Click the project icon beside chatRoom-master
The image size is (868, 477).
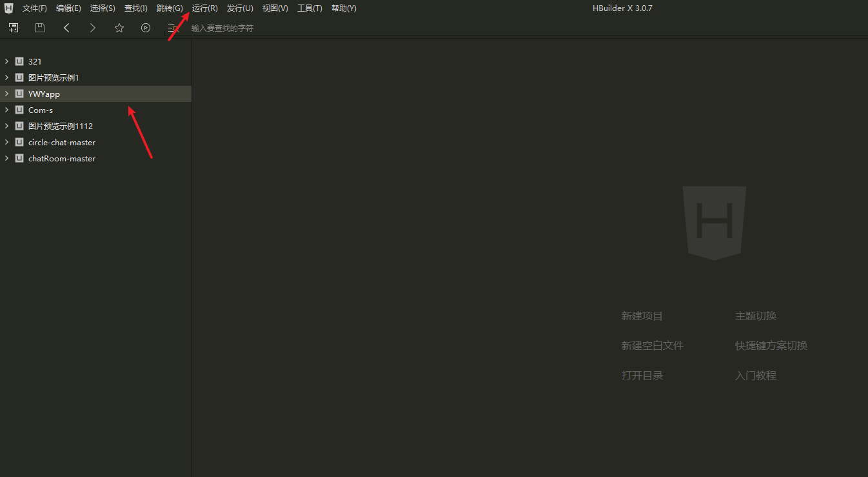[19, 158]
